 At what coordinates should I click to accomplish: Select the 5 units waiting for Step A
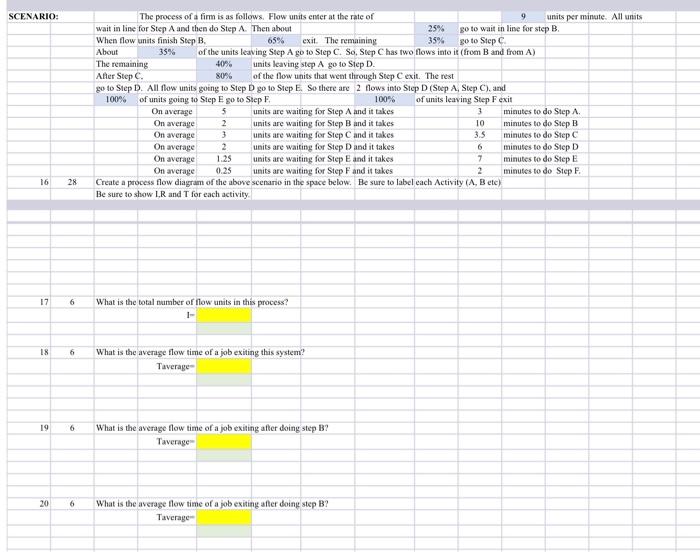(224, 111)
